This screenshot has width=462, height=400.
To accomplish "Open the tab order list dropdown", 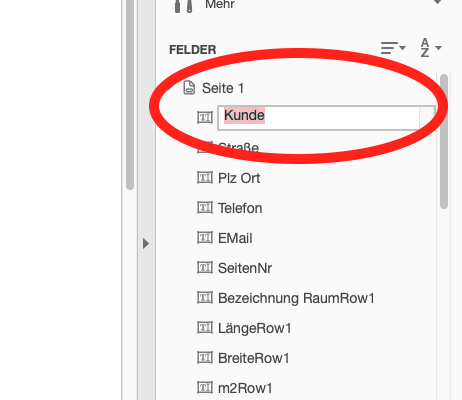I will pyautogui.click(x=393, y=48).
